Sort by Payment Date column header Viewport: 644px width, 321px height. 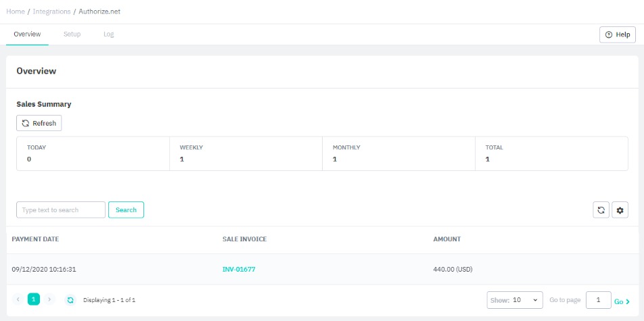click(35, 239)
